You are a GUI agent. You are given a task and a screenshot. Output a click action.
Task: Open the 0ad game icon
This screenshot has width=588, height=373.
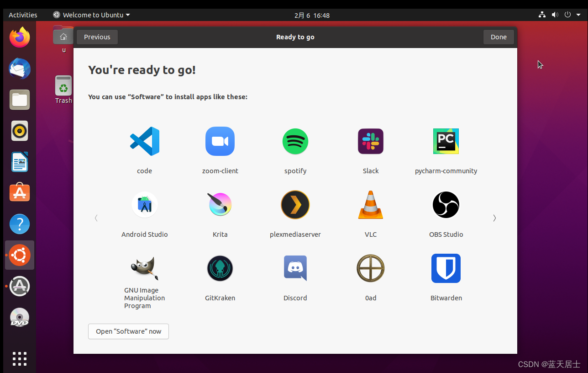pos(371,268)
